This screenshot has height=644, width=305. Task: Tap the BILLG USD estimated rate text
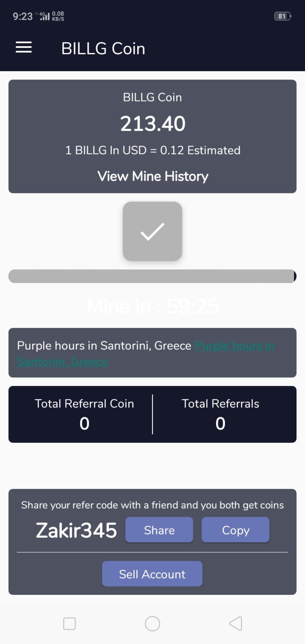[153, 150]
